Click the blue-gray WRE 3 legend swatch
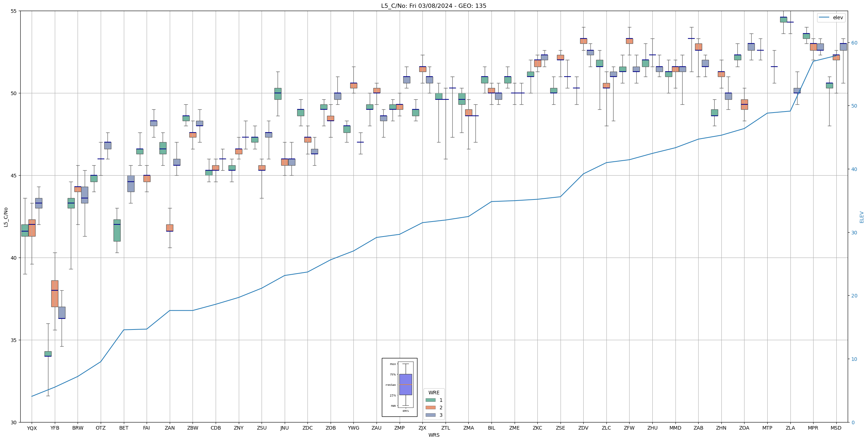The height and width of the screenshot is (441, 868). coord(430,415)
